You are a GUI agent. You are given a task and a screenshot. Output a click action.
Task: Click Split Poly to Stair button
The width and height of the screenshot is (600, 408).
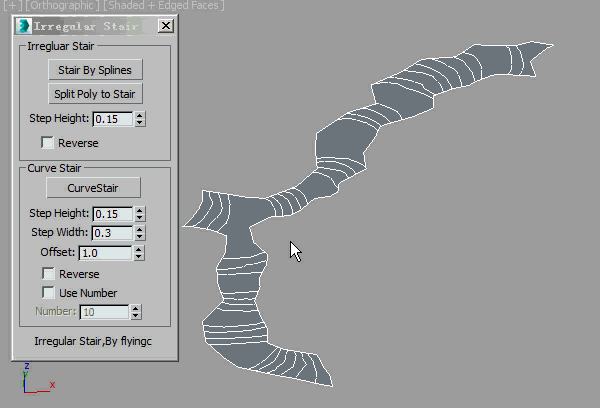(x=95, y=94)
